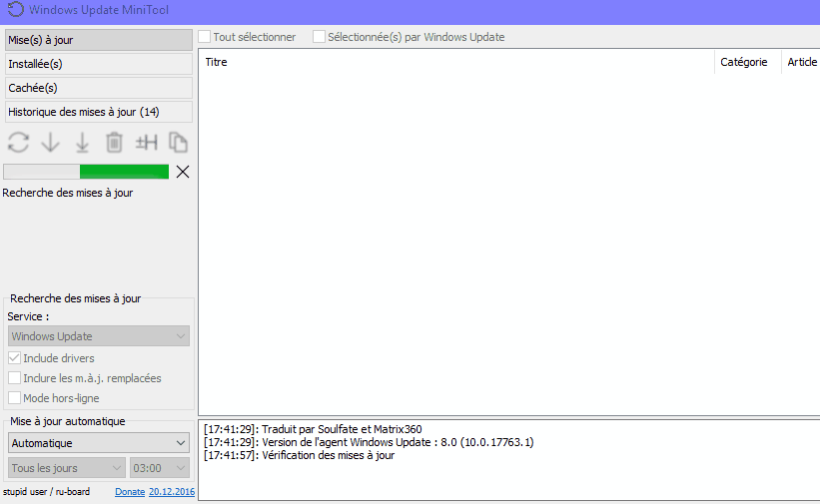Viewport: 820px width, 504px height.
Task: Click the Version de l'agent log line
Action: click(x=369, y=442)
